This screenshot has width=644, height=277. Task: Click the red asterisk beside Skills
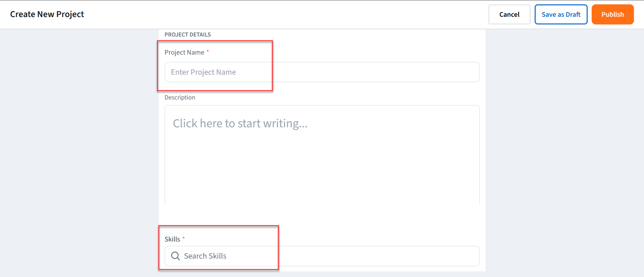183,238
